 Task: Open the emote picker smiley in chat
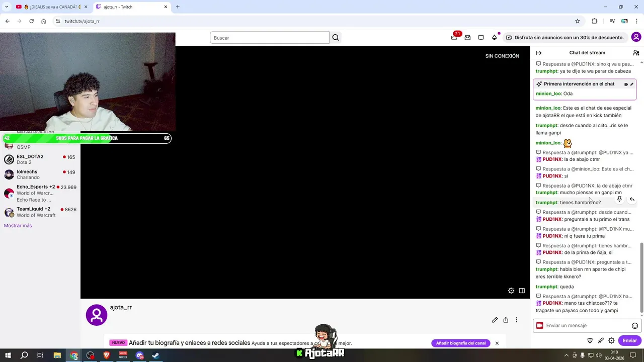pyautogui.click(x=635, y=326)
